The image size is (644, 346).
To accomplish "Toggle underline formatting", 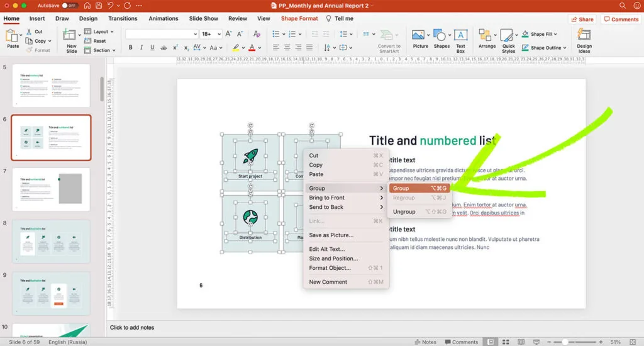I will (152, 48).
